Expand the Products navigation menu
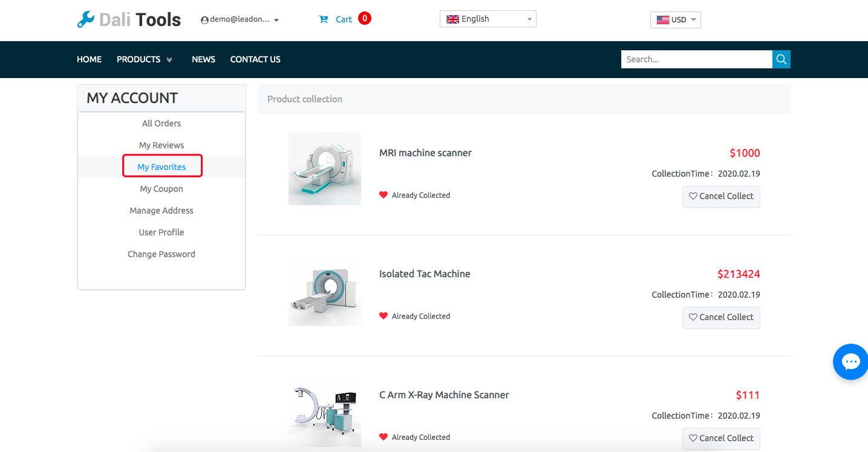868x452 pixels. [145, 59]
